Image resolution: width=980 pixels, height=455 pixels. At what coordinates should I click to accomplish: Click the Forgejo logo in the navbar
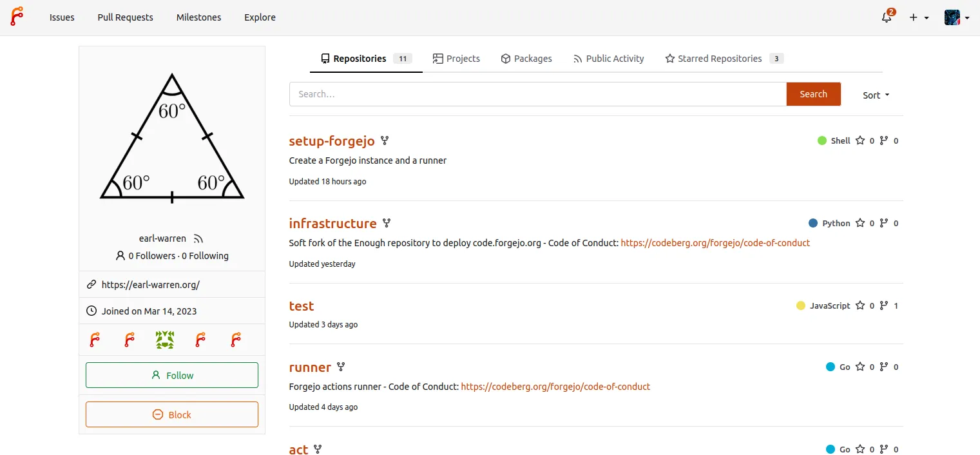pos(17,17)
